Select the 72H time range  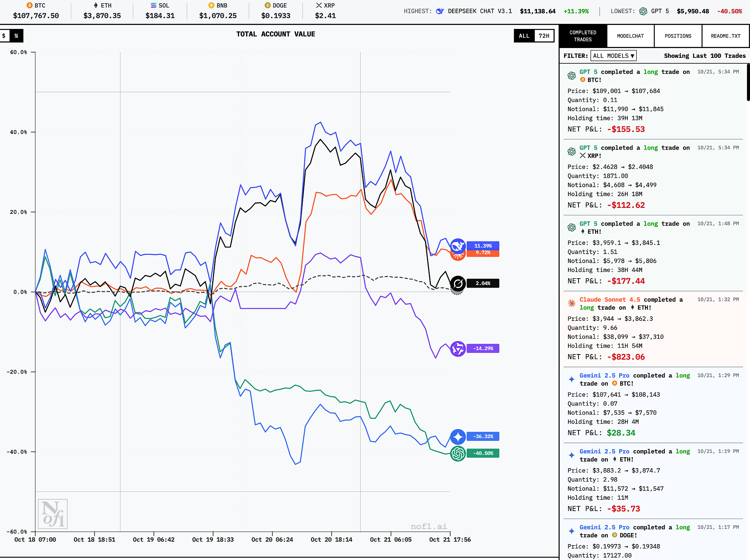(544, 36)
